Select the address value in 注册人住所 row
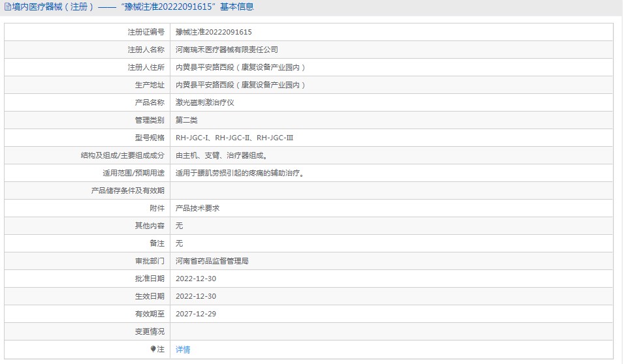The image size is (623, 364). [241, 67]
